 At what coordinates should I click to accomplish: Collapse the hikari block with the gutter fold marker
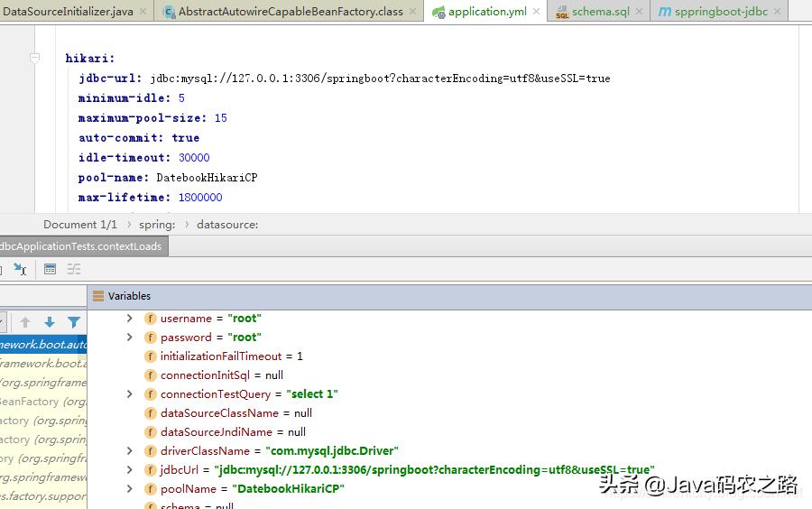(34, 58)
